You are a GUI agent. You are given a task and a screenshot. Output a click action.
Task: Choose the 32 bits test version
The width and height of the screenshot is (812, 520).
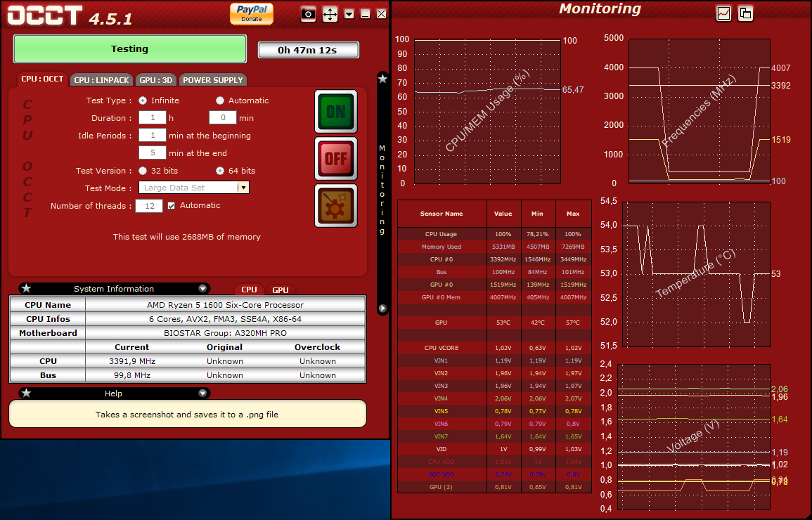click(143, 171)
